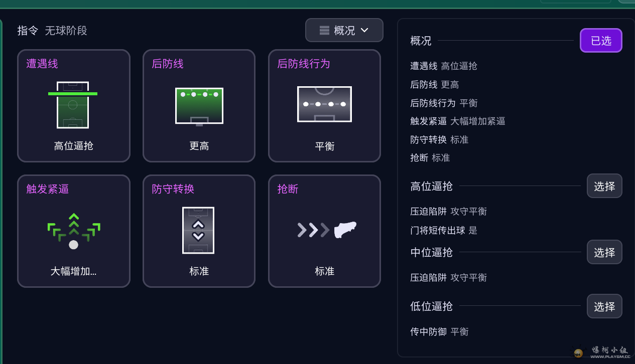The width and height of the screenshot is (635, 364).
Task: Click the 抢断 tackling boot icon
Action: coord(324,230)
